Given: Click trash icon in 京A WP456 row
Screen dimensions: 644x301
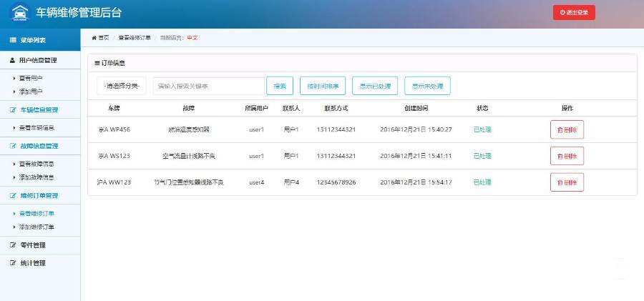Looking at the screenshot, I should coord(560,129).
